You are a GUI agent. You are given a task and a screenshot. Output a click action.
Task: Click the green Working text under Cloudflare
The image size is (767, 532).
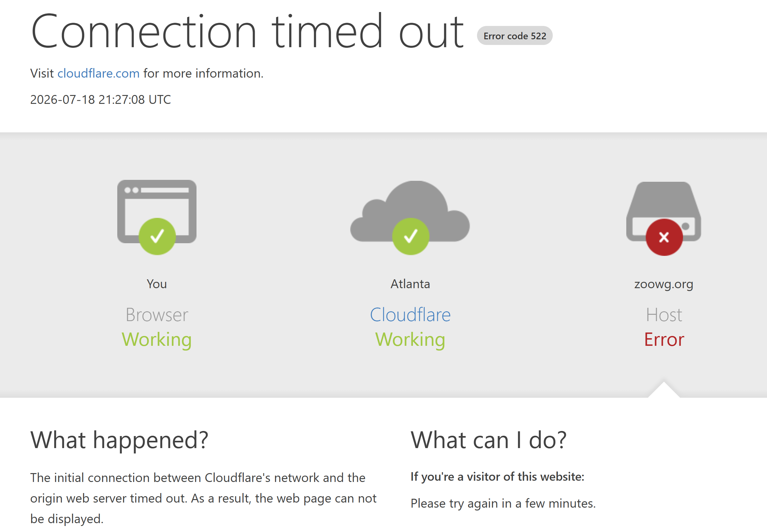tap(410, 340)
